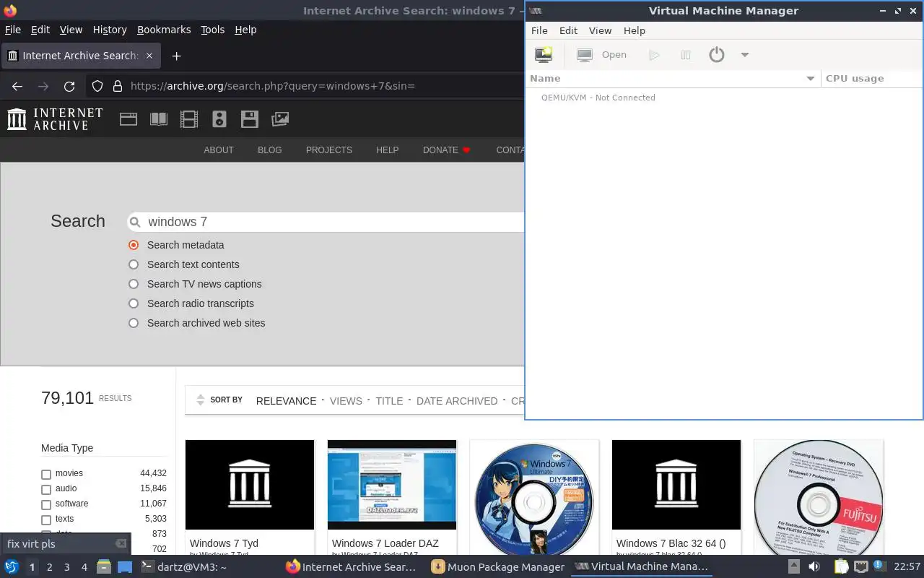
Task: Click the ABOUT link
Action: click(219, 150)
